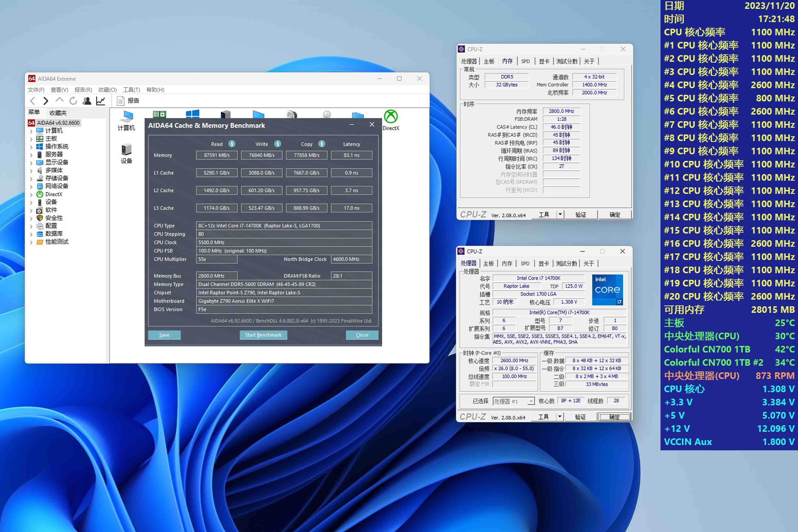Go back with AIDA64 toolbar arrow

point(33,101)
